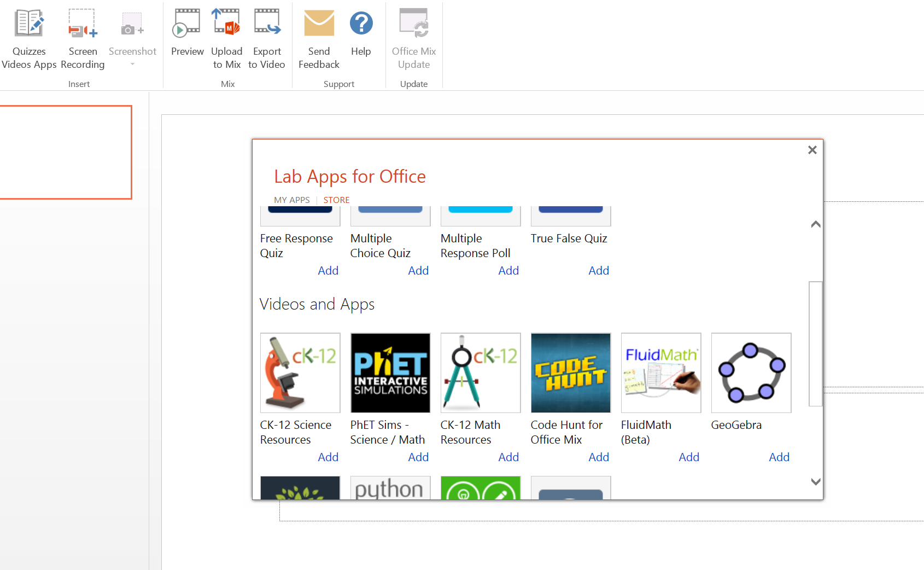Click Upload to Mix
Viewport: 924px width, 570px height.
[x=226, y=39]
